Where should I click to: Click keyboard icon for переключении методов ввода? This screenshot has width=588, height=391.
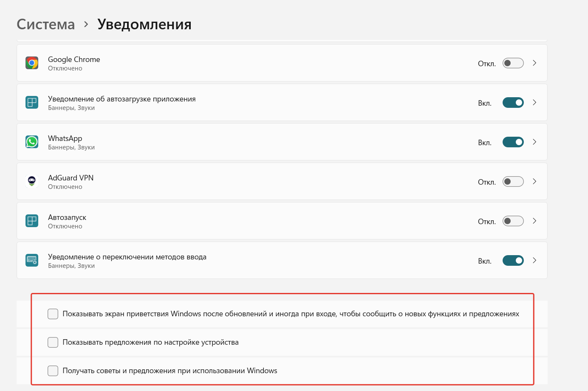point(32,260)
